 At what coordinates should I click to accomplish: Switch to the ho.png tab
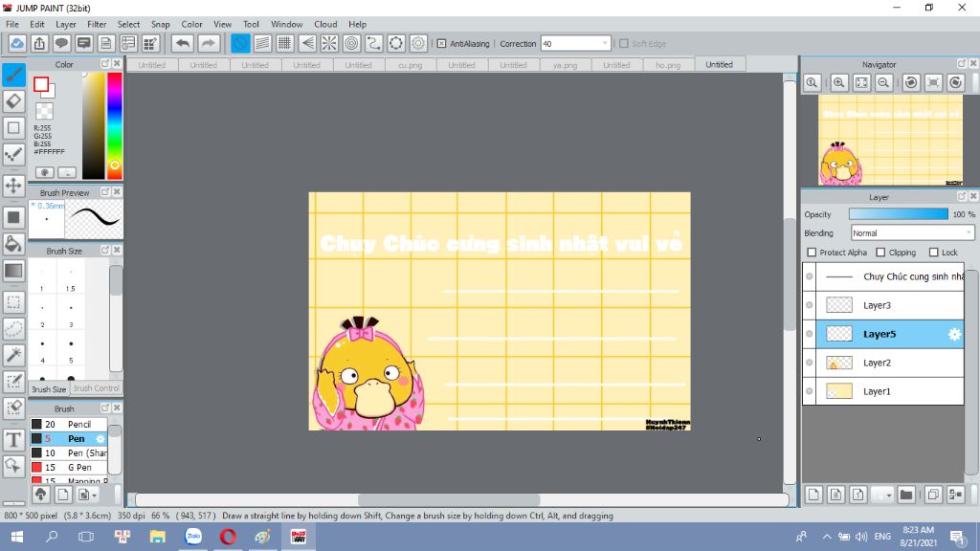click(x=668, y=65)
